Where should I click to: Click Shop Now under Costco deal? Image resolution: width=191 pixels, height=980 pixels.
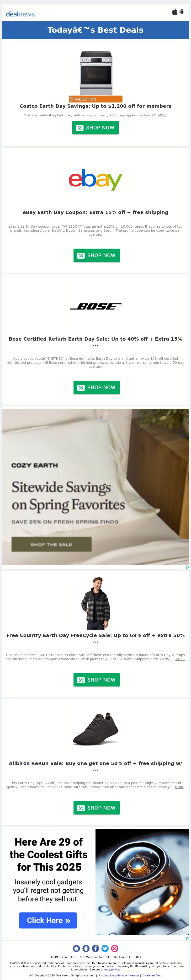95,128
